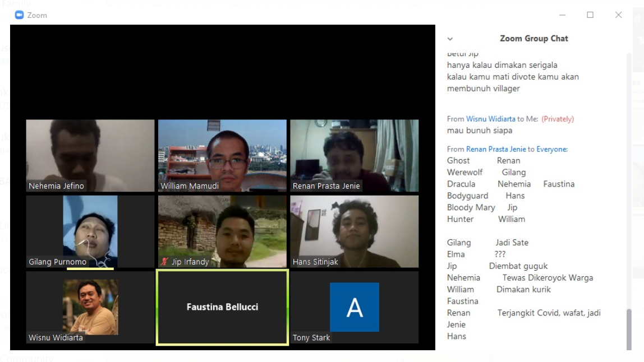Expand the chat panel chevron menu
This screenshot has width=644, height=362.
[x=450, y=39]
